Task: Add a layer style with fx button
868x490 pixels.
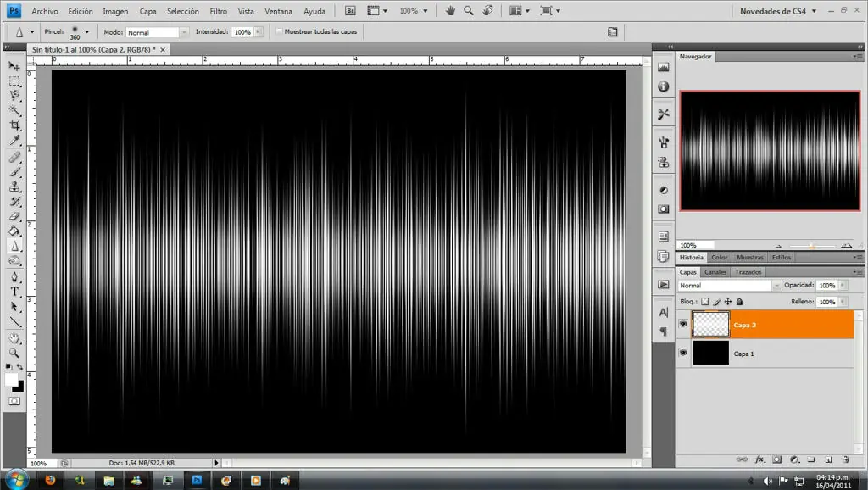Action: 759,459
